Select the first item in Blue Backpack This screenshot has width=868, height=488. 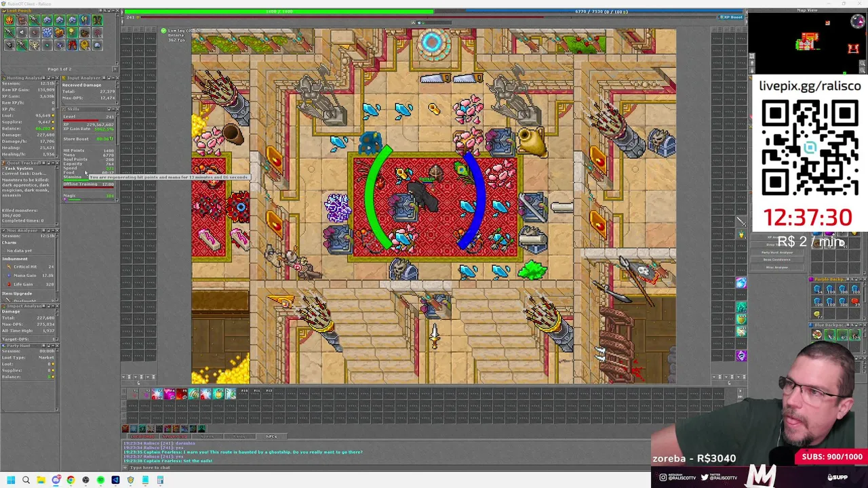coord(817,335)
